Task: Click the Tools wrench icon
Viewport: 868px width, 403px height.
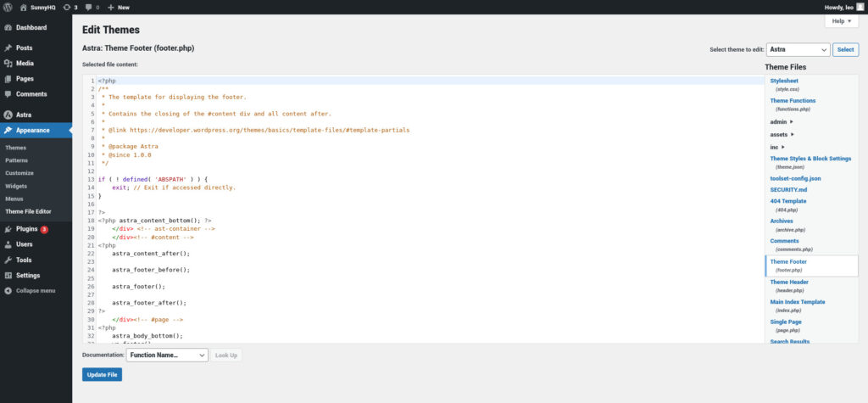Action: coord(8,260)
